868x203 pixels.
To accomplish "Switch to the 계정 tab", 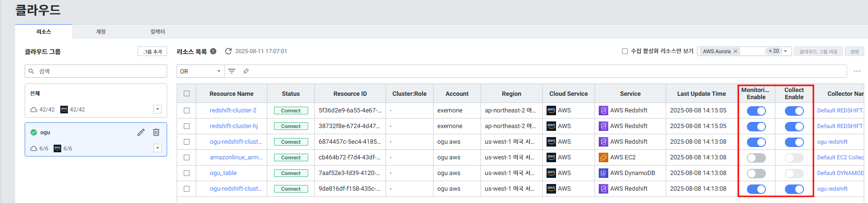I will coord(101,32).
